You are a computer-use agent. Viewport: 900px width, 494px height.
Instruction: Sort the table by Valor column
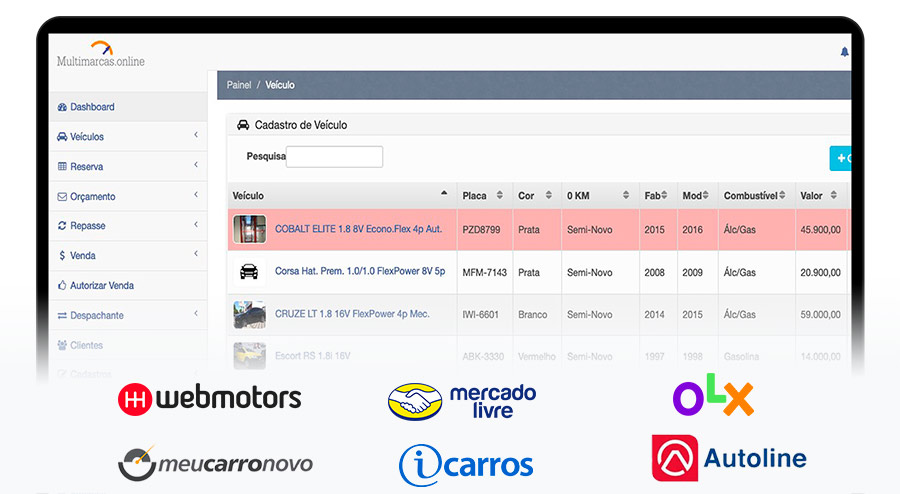821,196
